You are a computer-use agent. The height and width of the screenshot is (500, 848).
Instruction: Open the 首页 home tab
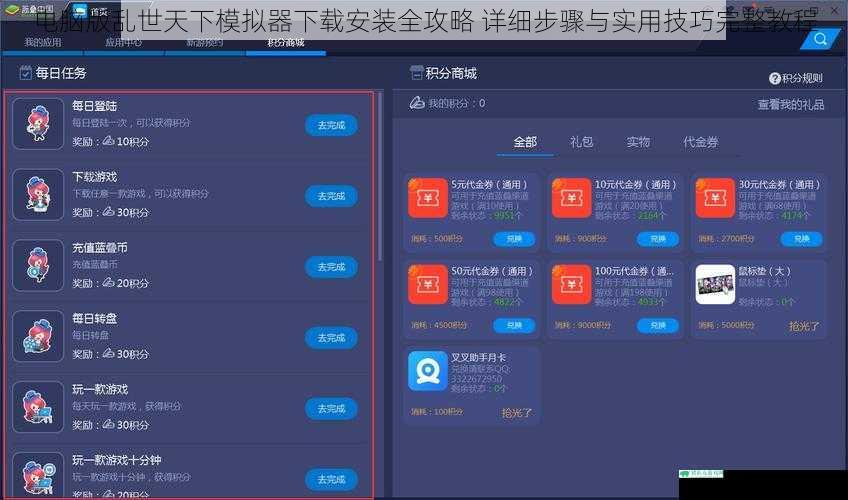90,11
